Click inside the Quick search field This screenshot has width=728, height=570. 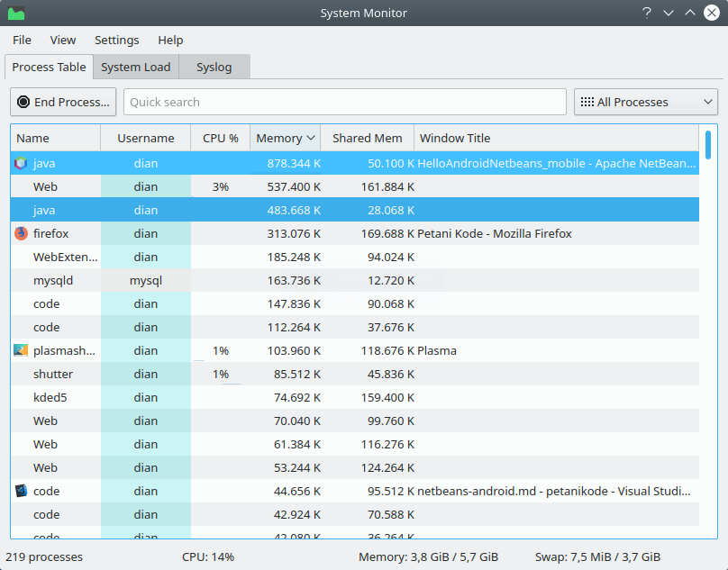pos(342,102)
